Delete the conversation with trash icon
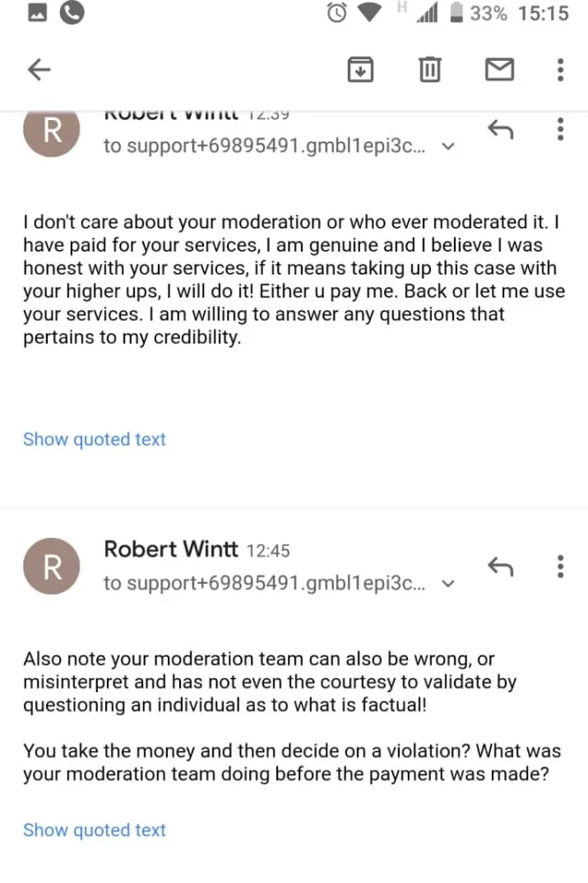The width and height of the screenshot is (588, 883). point(429,69)
